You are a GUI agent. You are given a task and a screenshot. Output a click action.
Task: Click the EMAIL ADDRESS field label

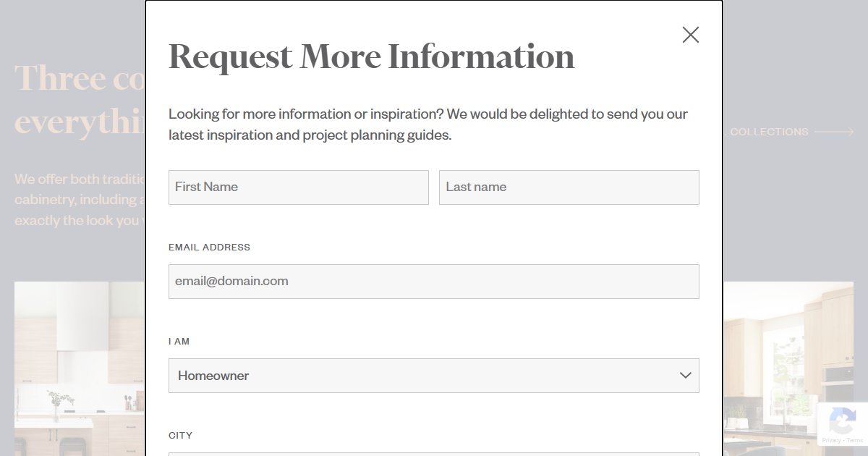coord(209,247)
